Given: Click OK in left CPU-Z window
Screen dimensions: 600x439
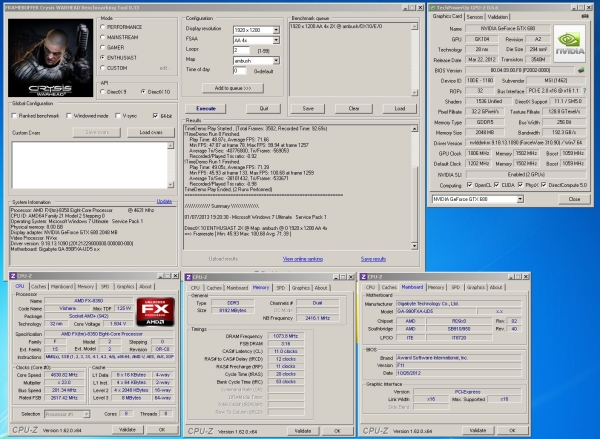Looking at the screenshot, I should pos(162,430).
